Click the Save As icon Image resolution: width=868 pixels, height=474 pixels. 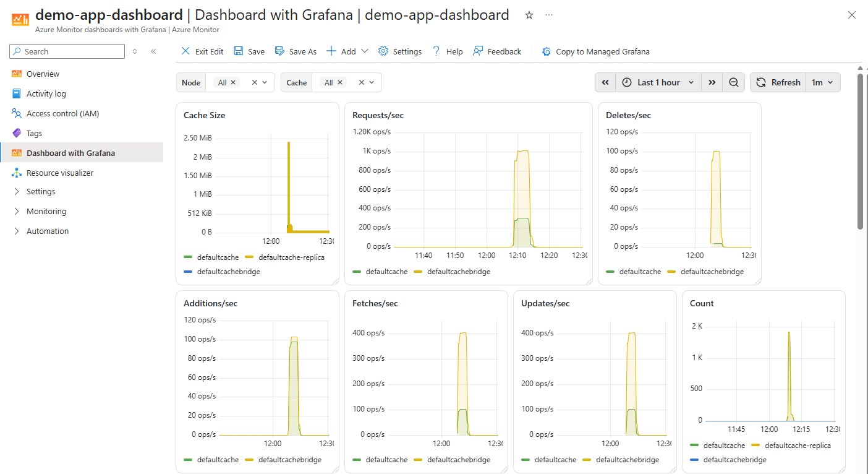(x=279, y=51)
